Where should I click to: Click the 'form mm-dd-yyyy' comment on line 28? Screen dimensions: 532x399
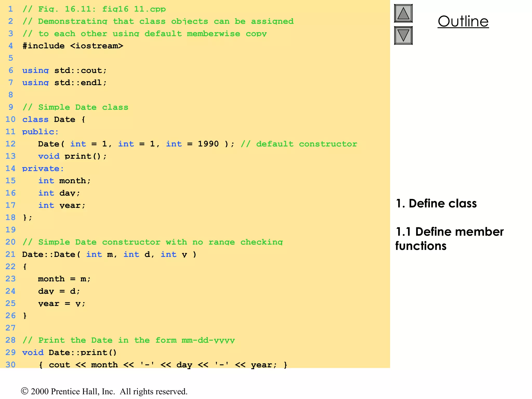pos(129,340)
